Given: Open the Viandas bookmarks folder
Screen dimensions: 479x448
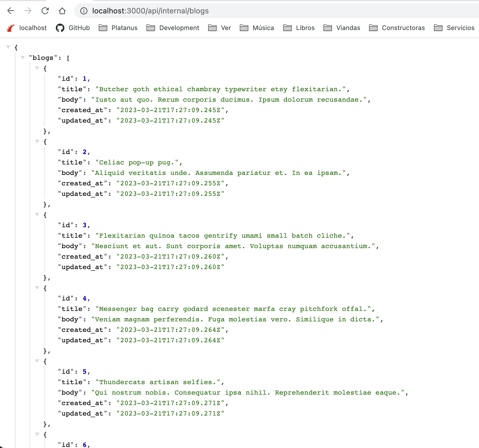Looking at the screenshot, I should [x=342, y=28].
